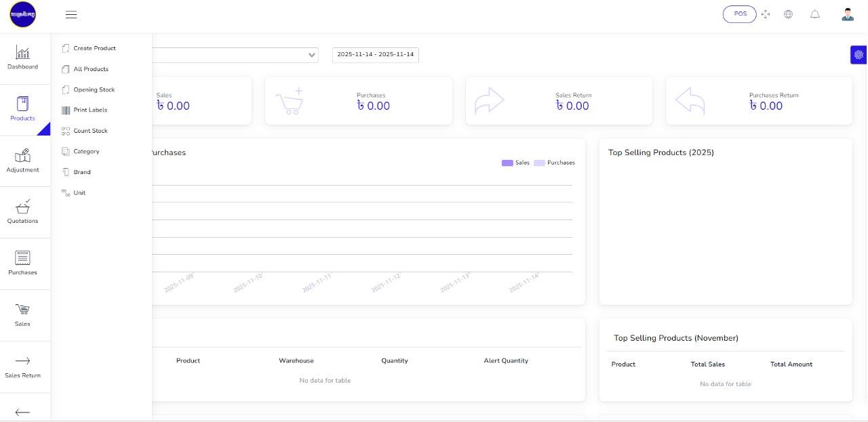Select Create Product from Products submenu
Viewport: 868px width, 422px height.
[94, 48]
